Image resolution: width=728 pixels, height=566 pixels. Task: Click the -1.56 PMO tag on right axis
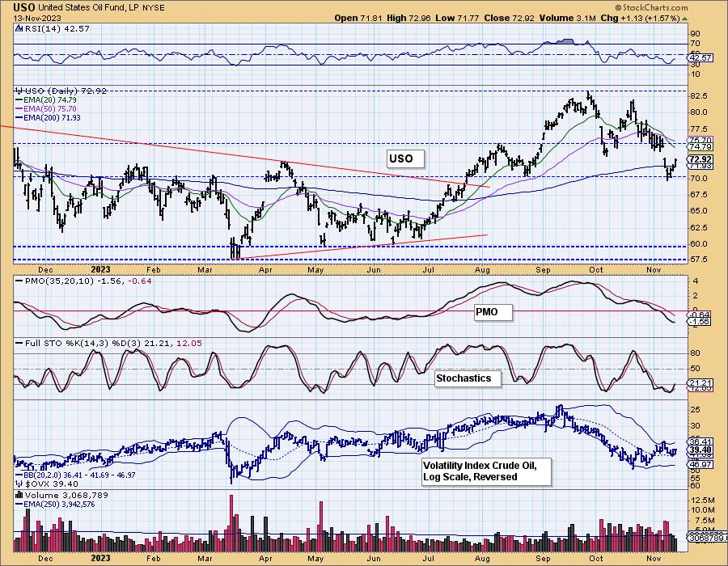(x=699, y=322)
